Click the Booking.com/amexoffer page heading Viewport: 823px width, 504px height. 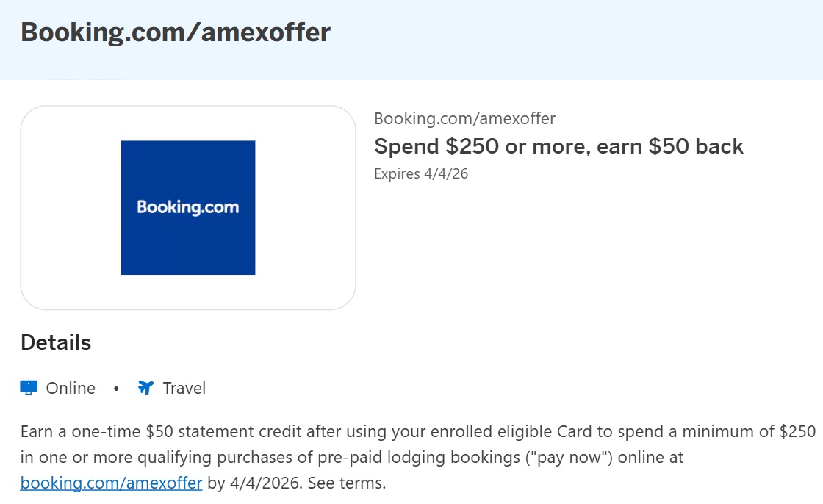(176, 32)
